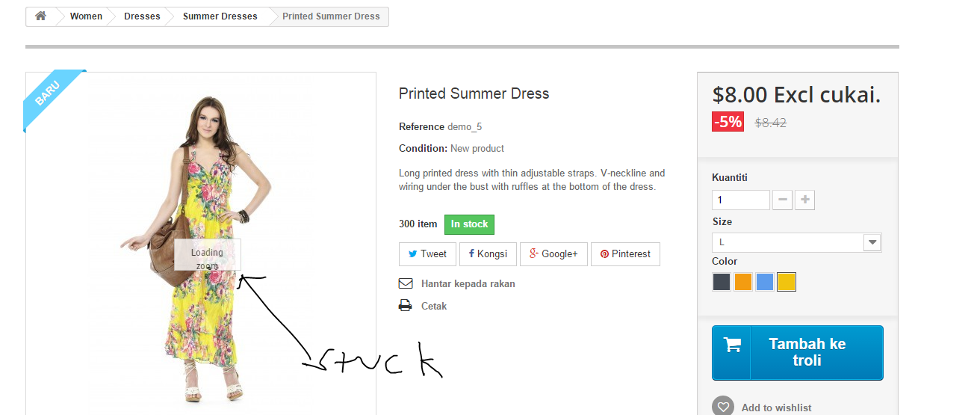Viewport: 980px width, 415px height.
Task: Share via the Google+ button
Action: pyautogui.click(x=553, y=253)
